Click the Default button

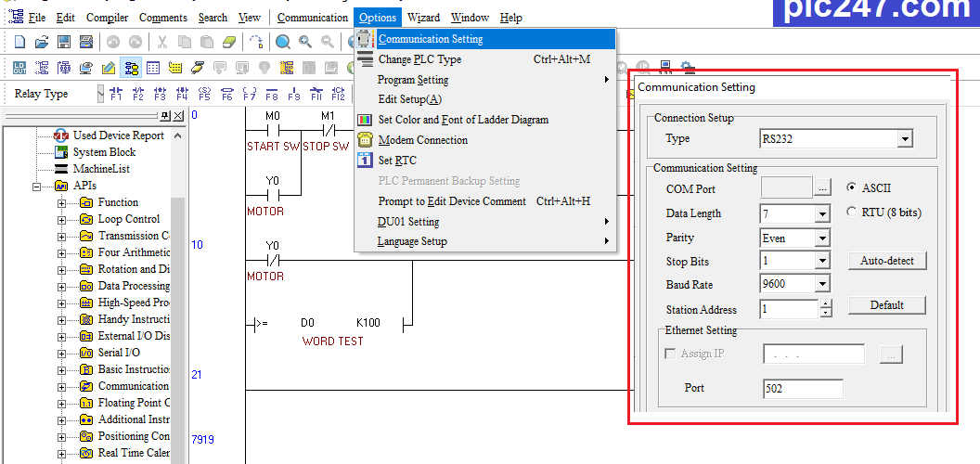[x=887, y=305]
